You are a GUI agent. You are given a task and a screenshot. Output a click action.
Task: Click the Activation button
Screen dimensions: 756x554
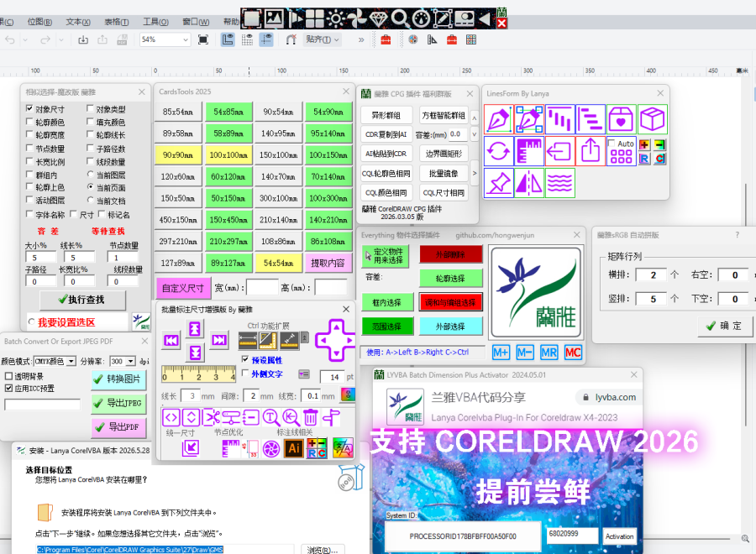[620, 536]
